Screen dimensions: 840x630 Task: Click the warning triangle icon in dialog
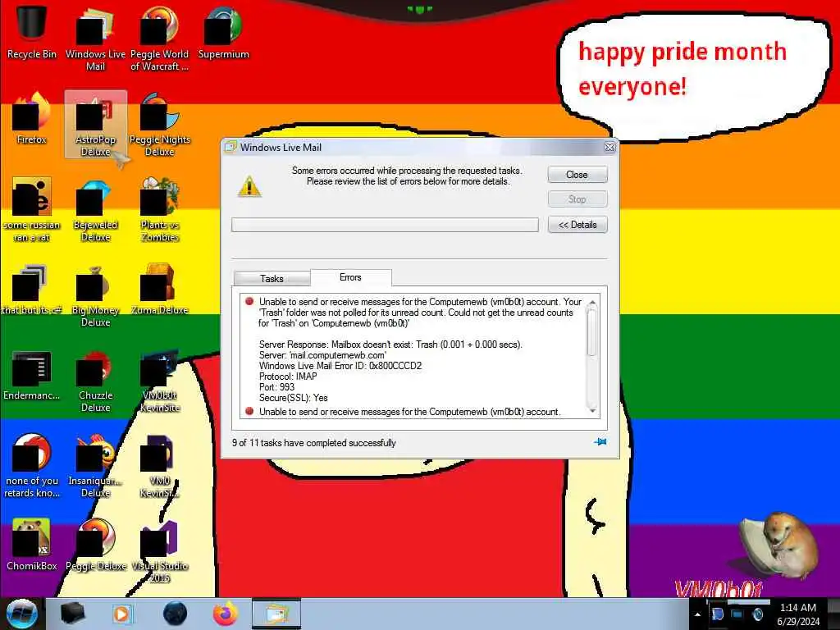pos(249,186)
